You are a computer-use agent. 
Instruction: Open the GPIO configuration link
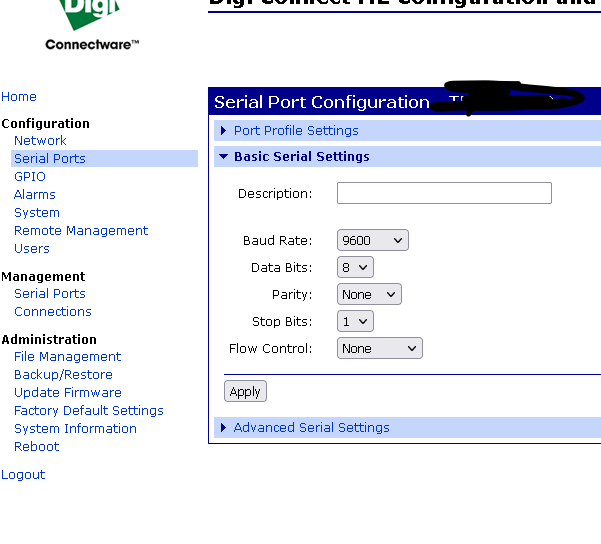30,177
